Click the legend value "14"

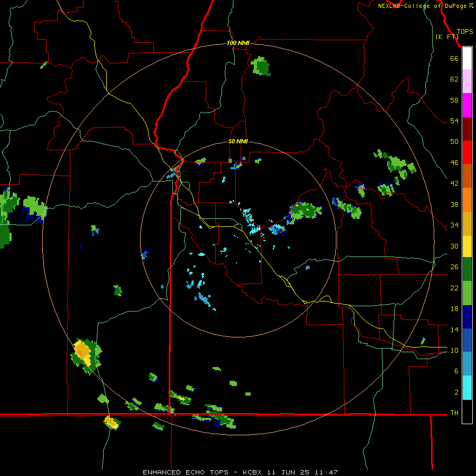click(x=454, y=330)
